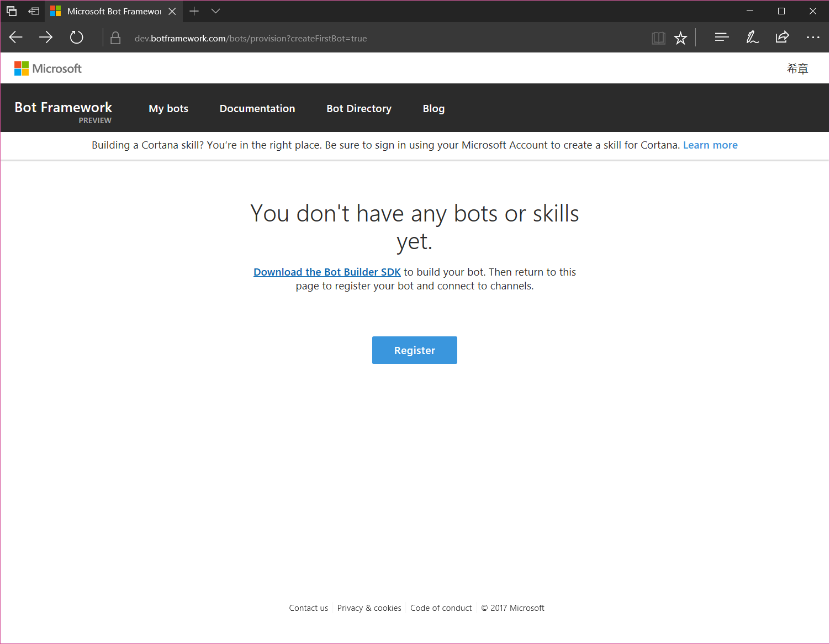830x644 pixels.
Task: Go to Documentation
Action: tap(257, 108)
